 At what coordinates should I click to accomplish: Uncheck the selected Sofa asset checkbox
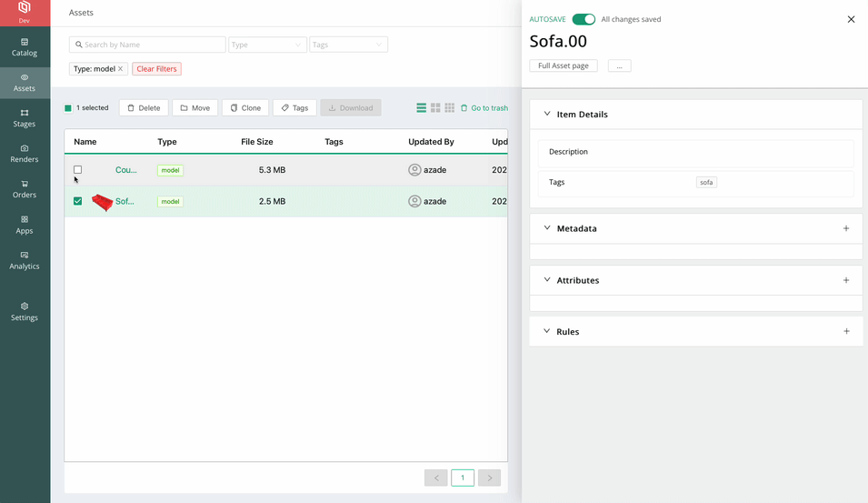[x=78, y=201]
